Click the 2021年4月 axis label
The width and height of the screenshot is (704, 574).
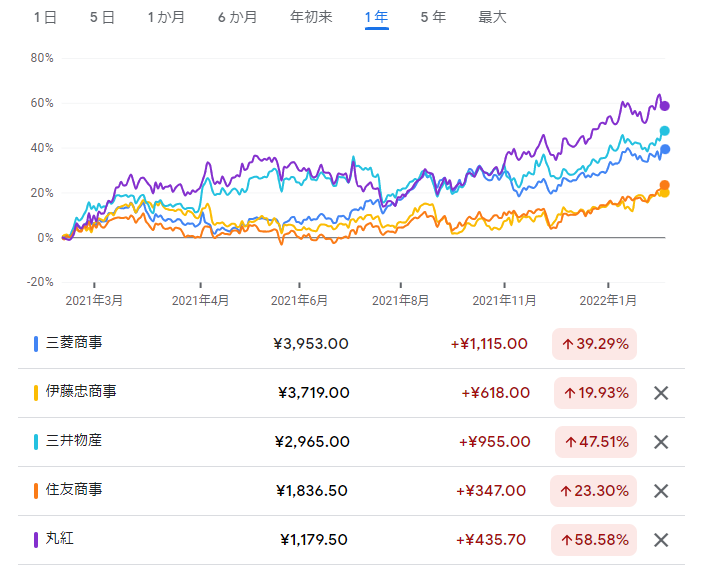tap(200, 300)
